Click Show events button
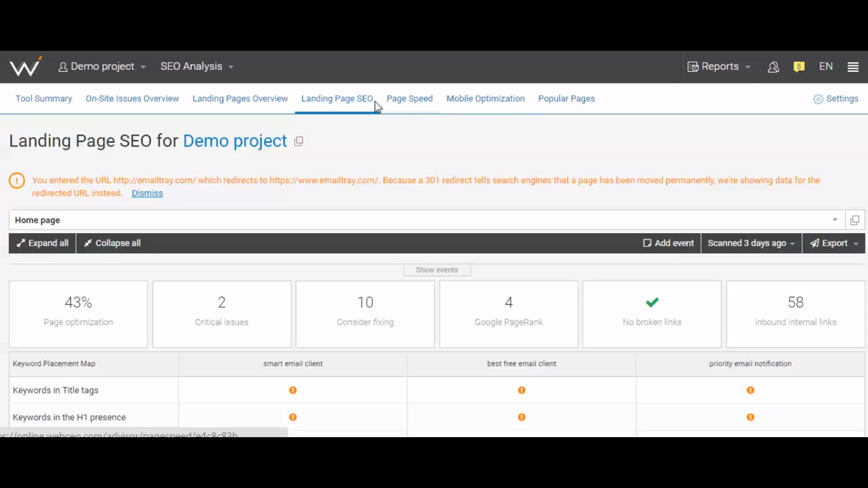The width and height of the screenshot is (868, 488). coord(437,270)
